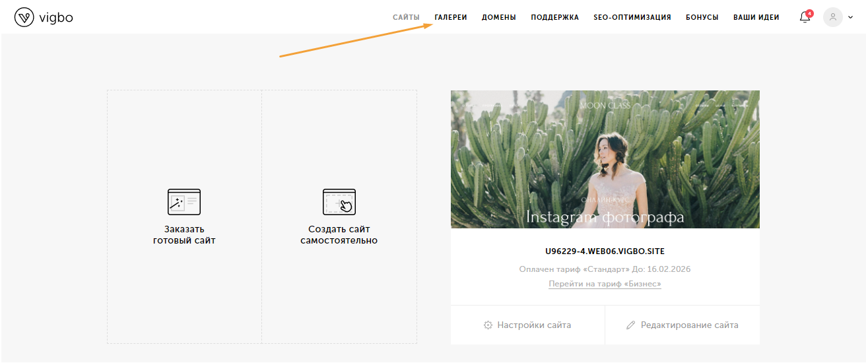
Task: Open the notifications bell
Action: 805,18
